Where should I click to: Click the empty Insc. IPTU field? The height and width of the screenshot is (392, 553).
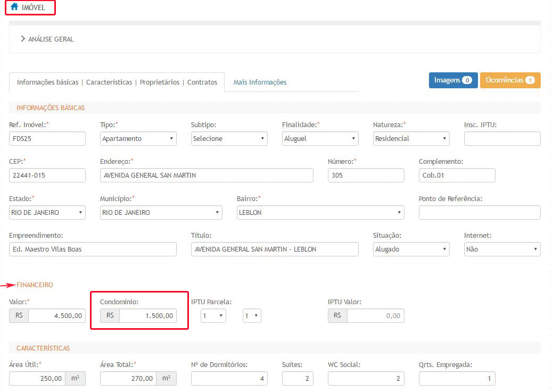pyautogui.click(x=502, y=138)
